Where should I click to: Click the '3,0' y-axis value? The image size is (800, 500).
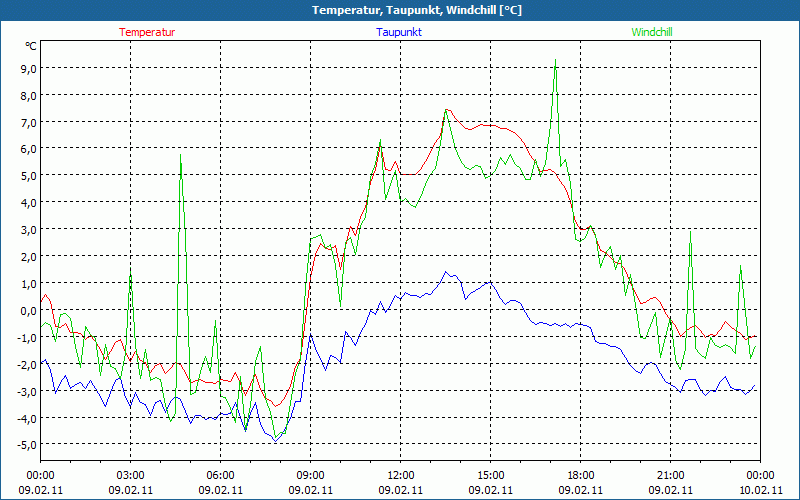coord(27,230)
